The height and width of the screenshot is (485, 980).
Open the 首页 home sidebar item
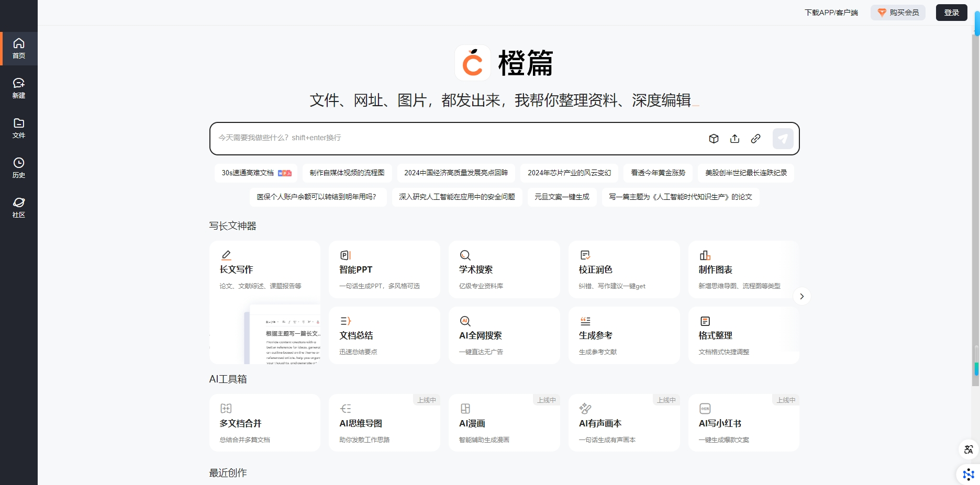pos(19,49)
